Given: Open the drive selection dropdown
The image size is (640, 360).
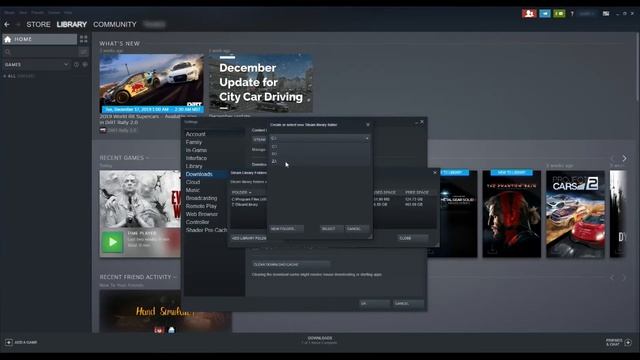Looking at the screenshot, I should pyautogui.click(x=320, y=138).
